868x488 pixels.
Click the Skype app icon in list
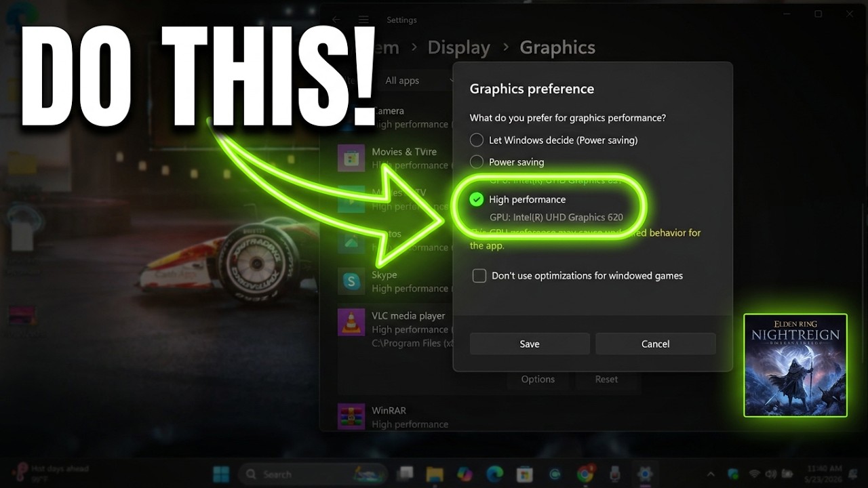tap(351, 281)
